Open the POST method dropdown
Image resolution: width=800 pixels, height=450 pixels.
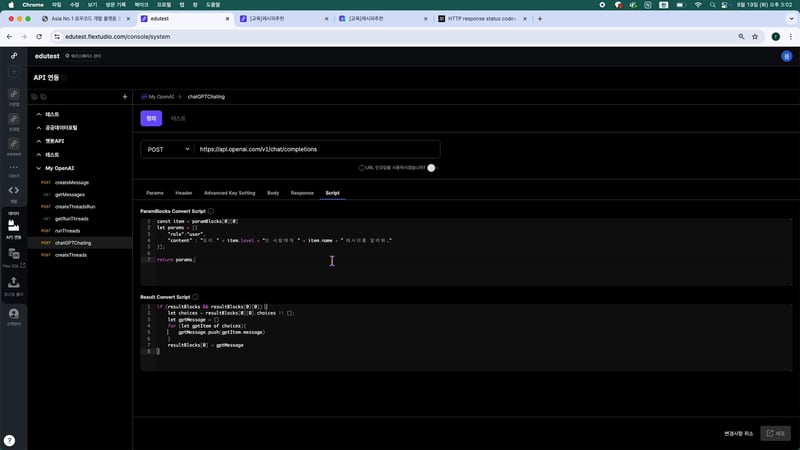tap(167, 149)
